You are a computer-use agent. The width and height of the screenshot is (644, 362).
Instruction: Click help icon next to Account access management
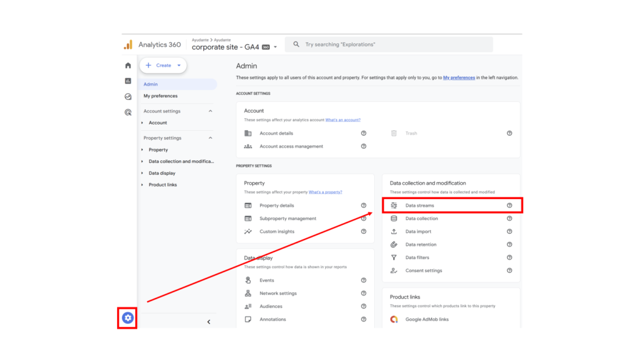coord(364,146)
